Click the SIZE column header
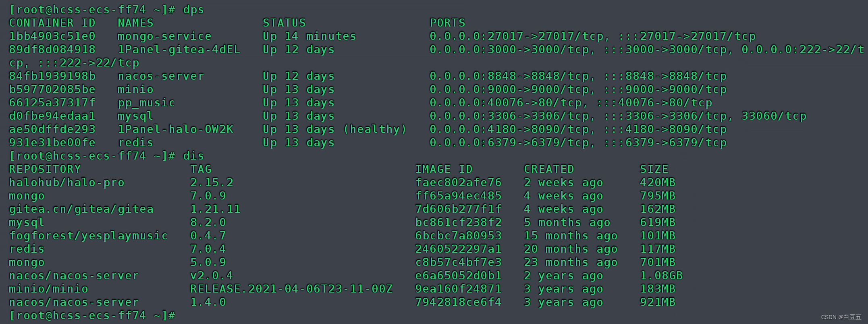The image size is (868, 324). click(654, 169)
